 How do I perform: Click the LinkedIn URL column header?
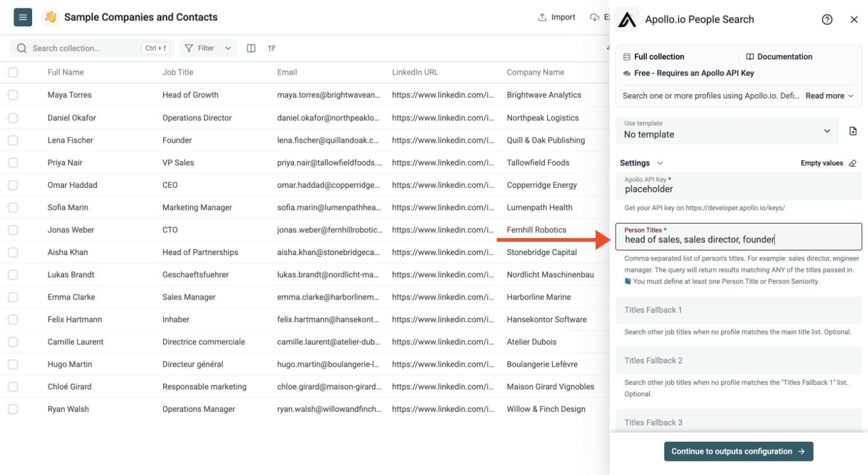[415, 73]
